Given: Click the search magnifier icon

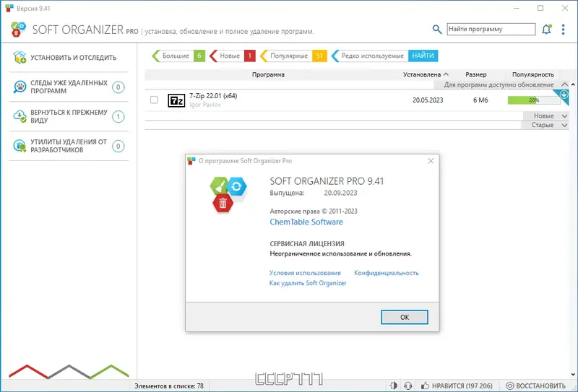Looking at the screenshot, I should [x=437, y=30].
